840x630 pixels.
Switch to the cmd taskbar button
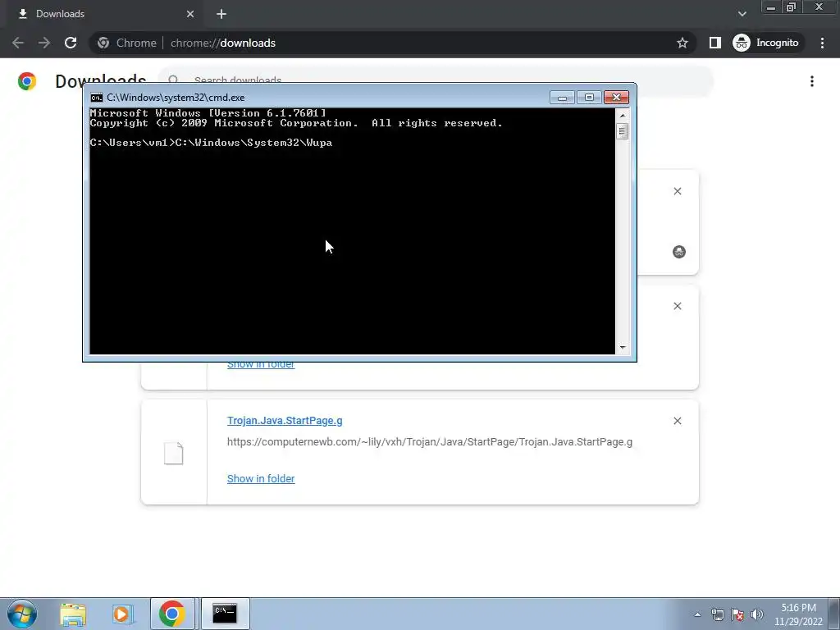tap(225, 614)
